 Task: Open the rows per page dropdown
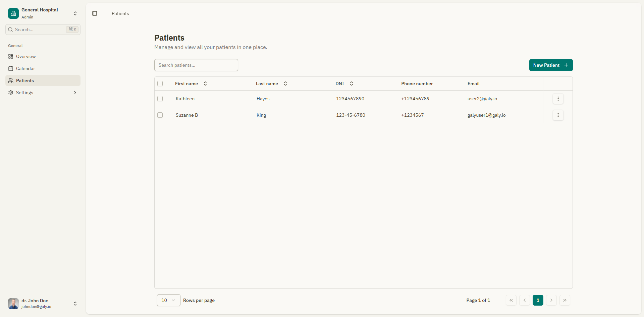[x=168, y=300]
